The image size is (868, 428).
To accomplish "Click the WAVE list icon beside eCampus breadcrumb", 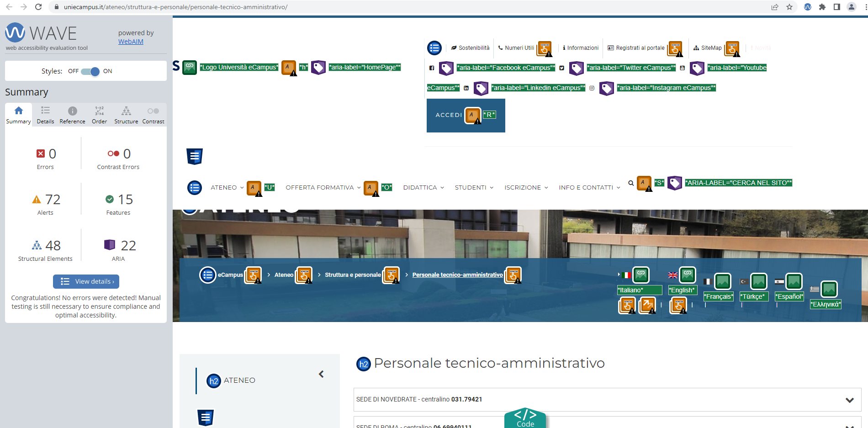I will [x=208, y=275].
